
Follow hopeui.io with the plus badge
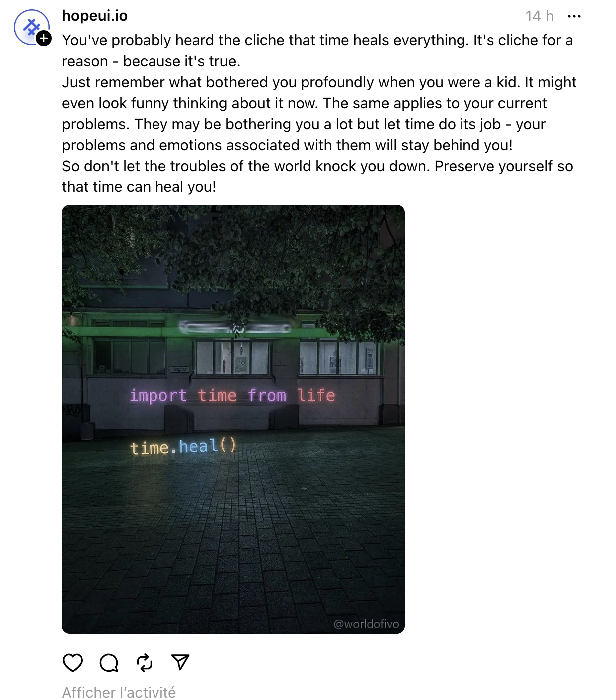44,38
